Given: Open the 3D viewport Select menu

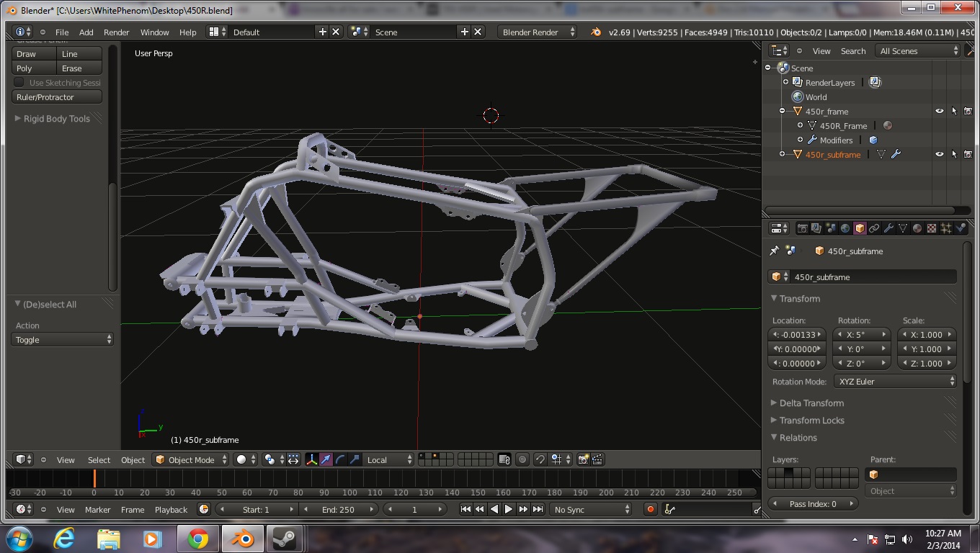Looking at the screenshot, I should click(x=99, y=459).
